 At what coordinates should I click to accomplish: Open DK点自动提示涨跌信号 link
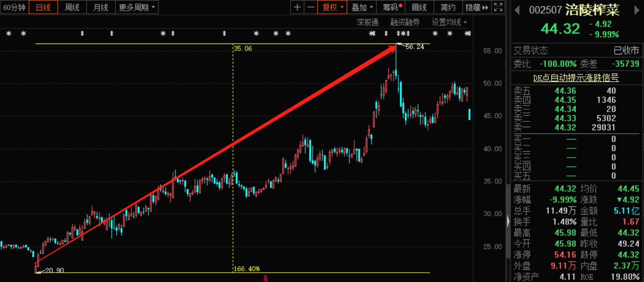[576, 78]
